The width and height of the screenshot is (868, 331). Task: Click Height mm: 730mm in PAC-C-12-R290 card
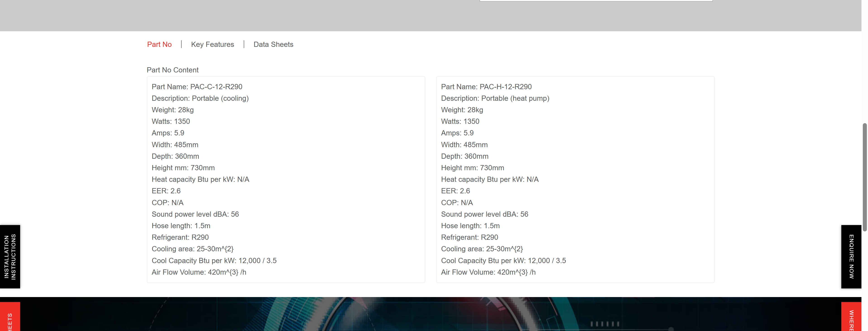tap(183, 168)
